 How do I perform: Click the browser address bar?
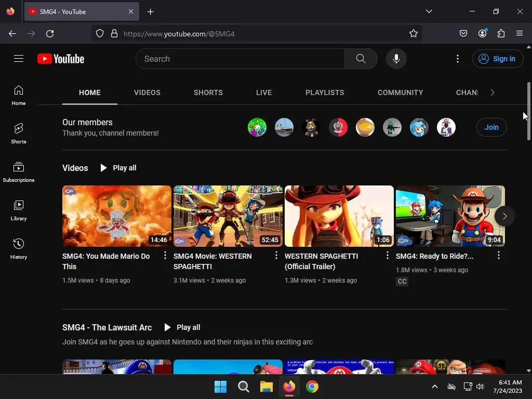(x=257, y=34)
